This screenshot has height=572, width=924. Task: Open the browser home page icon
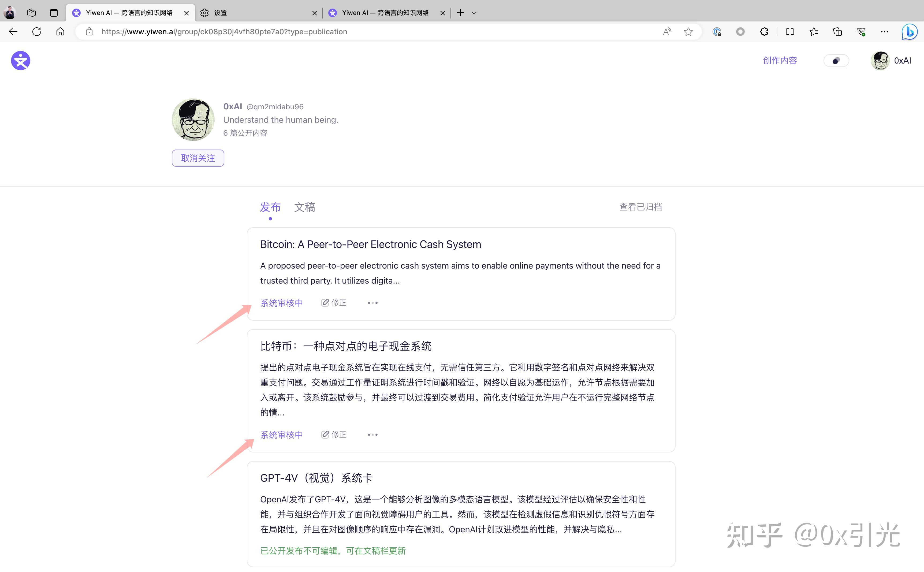(60, 32)
